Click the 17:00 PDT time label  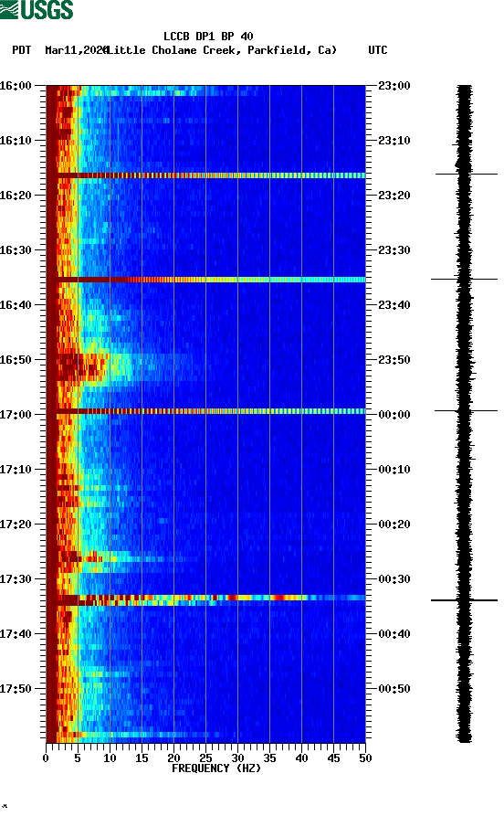16,415
